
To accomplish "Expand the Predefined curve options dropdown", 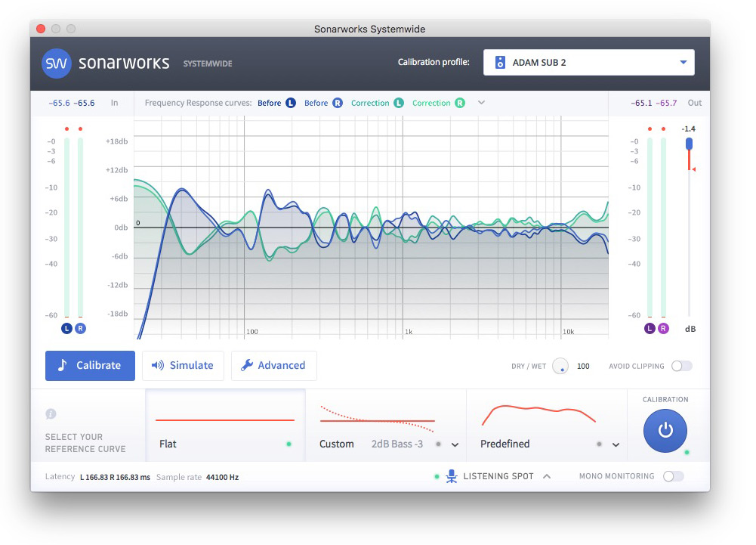I will click(616, 444).
